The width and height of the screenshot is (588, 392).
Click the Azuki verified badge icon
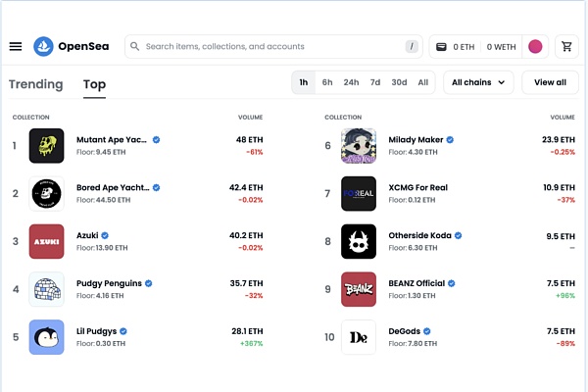105,235
